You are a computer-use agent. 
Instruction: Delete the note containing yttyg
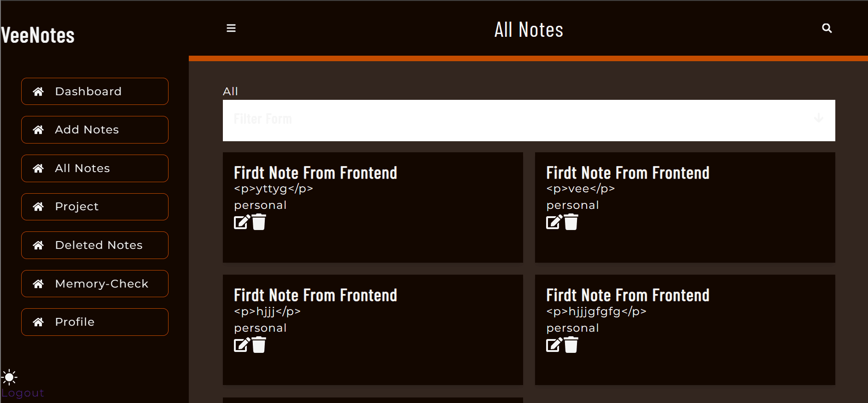click(x=259, y=222)
